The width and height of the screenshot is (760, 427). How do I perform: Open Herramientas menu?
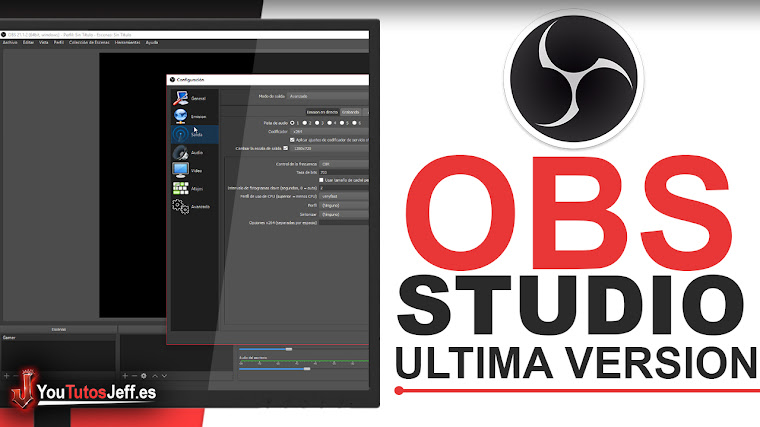127,43
